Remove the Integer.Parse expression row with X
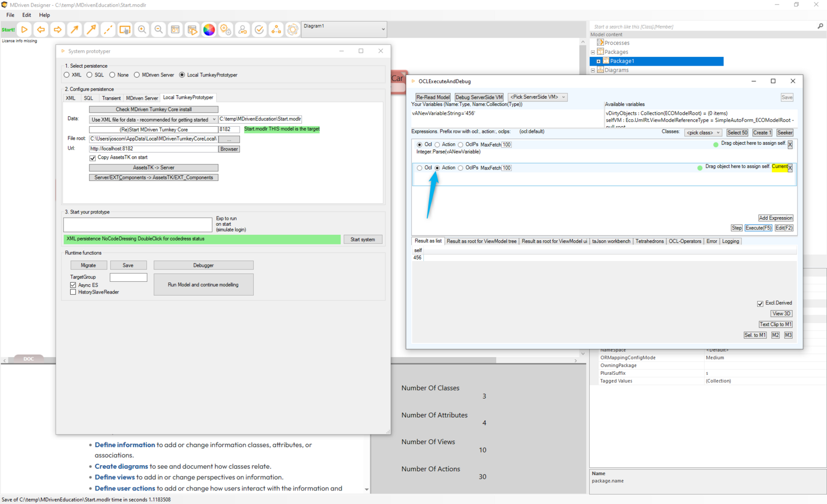This screenshot has width=827, height=504. pos(790,145)
